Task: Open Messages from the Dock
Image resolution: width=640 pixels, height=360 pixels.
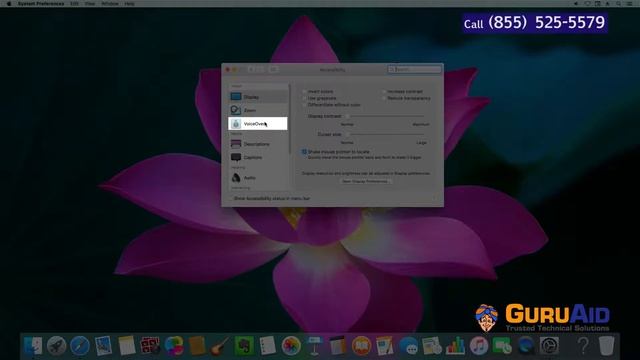Action: (409, 346)
